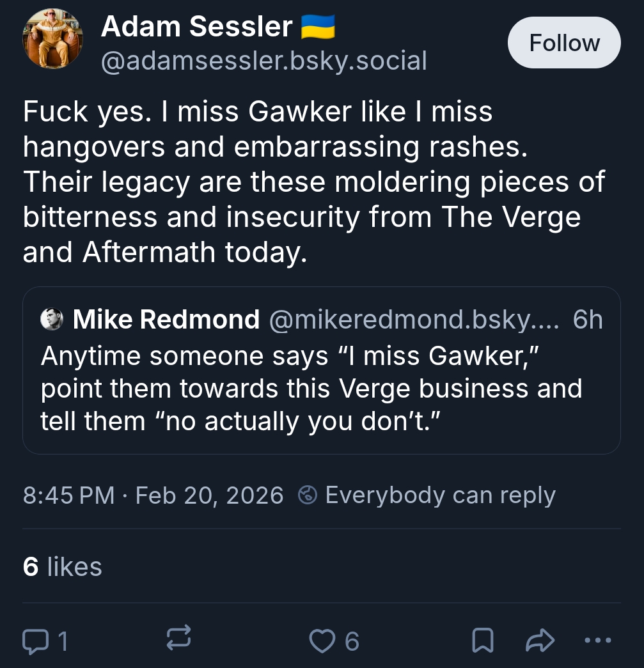This screenshot has width=644, height=668.
Task: Open the three-dot more options menu
Action: [x=598, y=640]
